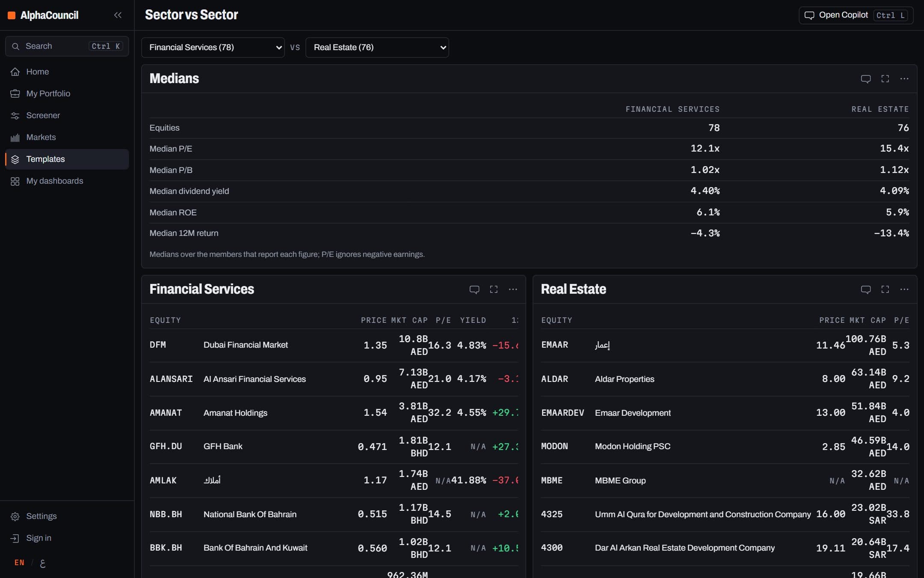Open the Real Estate (76) sector dropdown
924x578 pixels.
tap(377, 48)
